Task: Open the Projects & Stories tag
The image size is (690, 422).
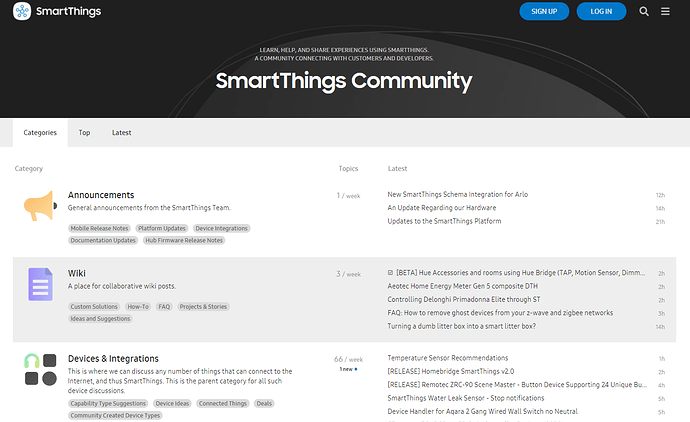Action: click(203, 307)
